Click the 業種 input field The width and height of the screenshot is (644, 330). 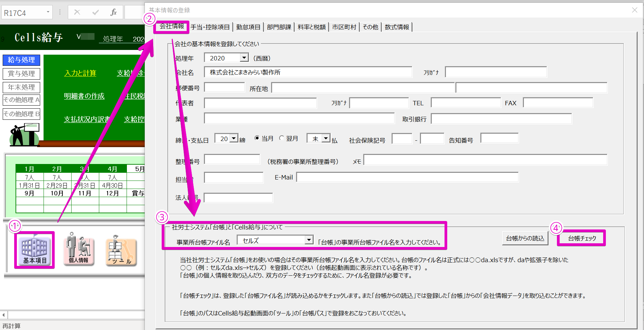pos(299,118)
